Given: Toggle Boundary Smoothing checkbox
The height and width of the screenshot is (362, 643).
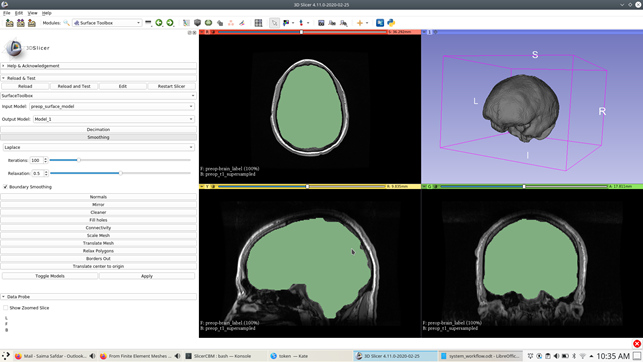Looking at the screenshot, I should pyautogui.click(x=5, y=187).
